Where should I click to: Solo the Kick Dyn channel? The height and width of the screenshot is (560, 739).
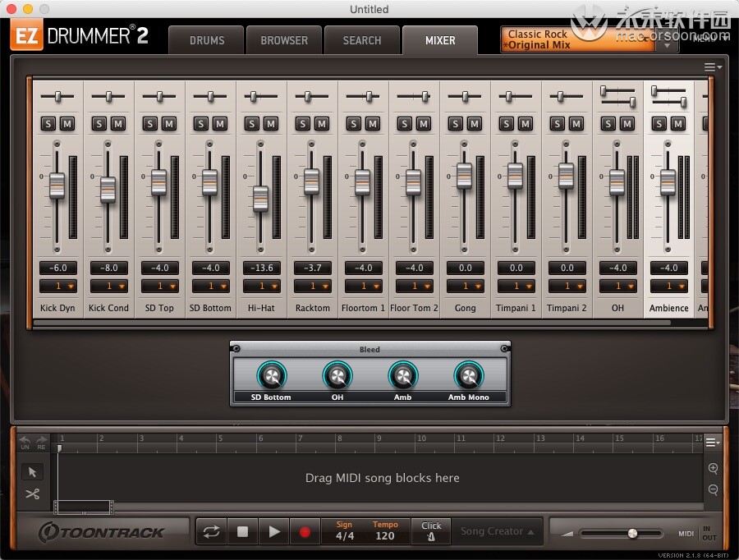(48, 124)
